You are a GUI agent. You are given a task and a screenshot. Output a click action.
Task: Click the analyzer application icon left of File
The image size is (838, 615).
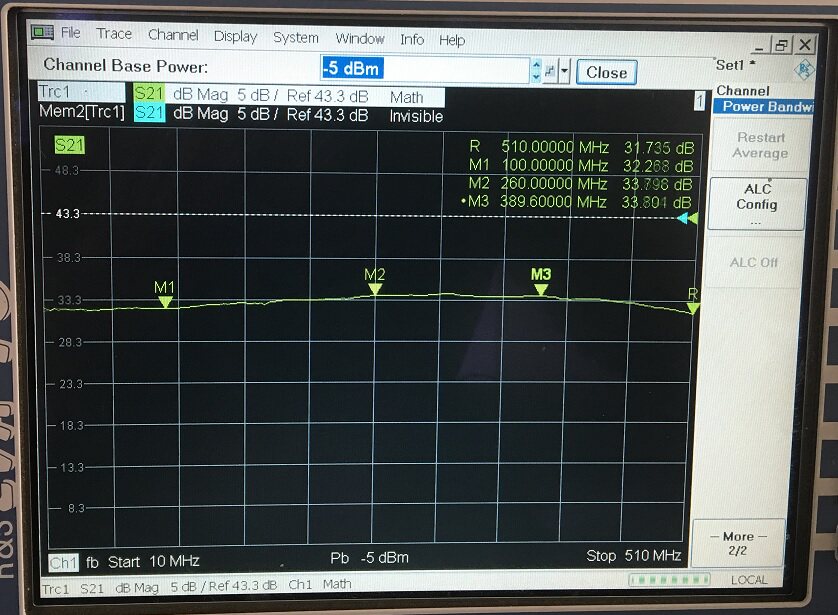click(x=42, y=33)
